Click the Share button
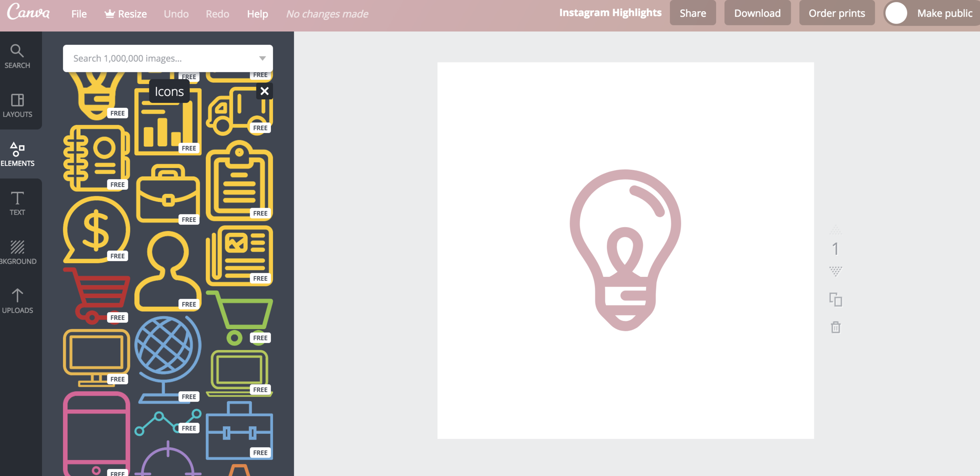Image resolution: width=980 pixels, height=476 pixels. [693, 13]
